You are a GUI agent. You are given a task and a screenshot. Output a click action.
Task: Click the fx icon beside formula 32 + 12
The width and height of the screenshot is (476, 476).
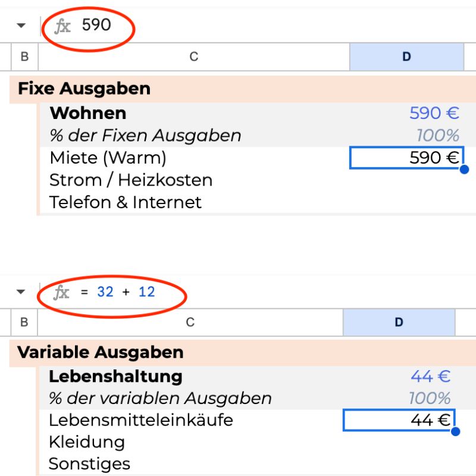click(62, 292)
